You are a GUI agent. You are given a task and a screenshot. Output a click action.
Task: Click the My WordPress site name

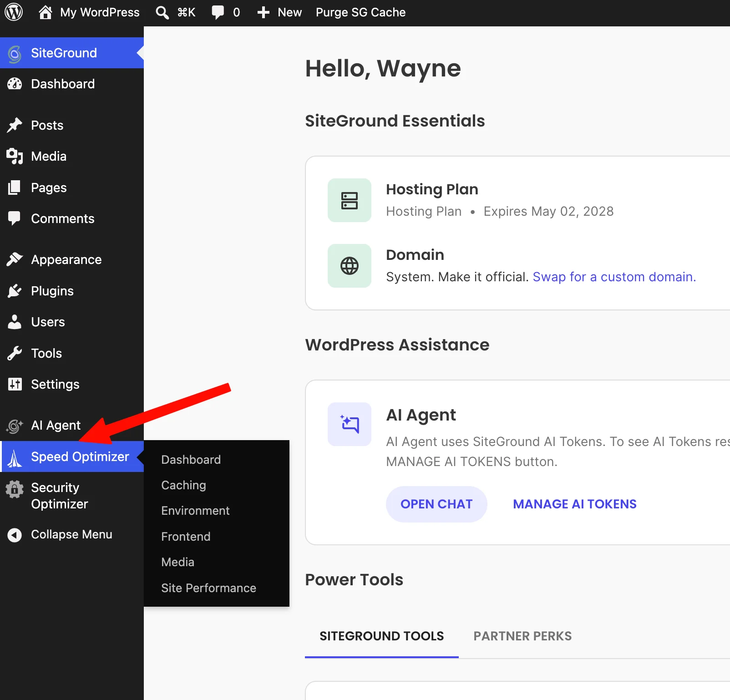100,12
